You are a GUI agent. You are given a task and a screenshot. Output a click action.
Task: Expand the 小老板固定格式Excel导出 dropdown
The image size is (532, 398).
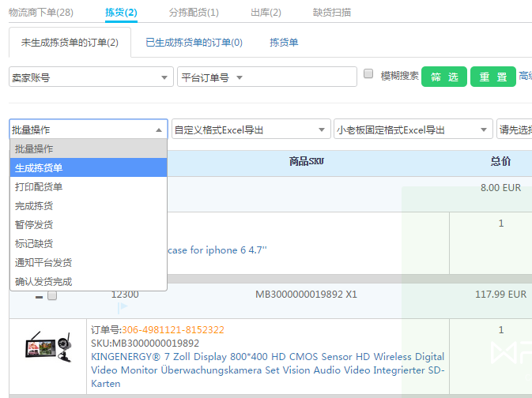click(413, 130)
